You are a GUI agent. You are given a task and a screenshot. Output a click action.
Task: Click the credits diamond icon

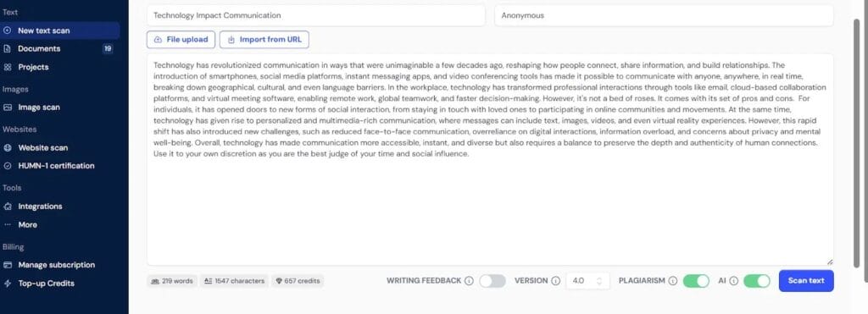[x=279, y=281]
